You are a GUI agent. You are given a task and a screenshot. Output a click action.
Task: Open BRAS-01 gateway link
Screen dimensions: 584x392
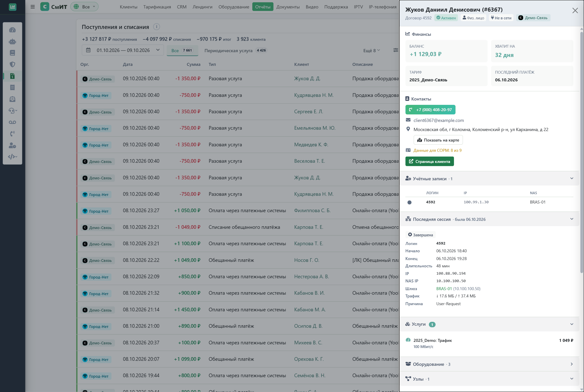coord(444,289)
